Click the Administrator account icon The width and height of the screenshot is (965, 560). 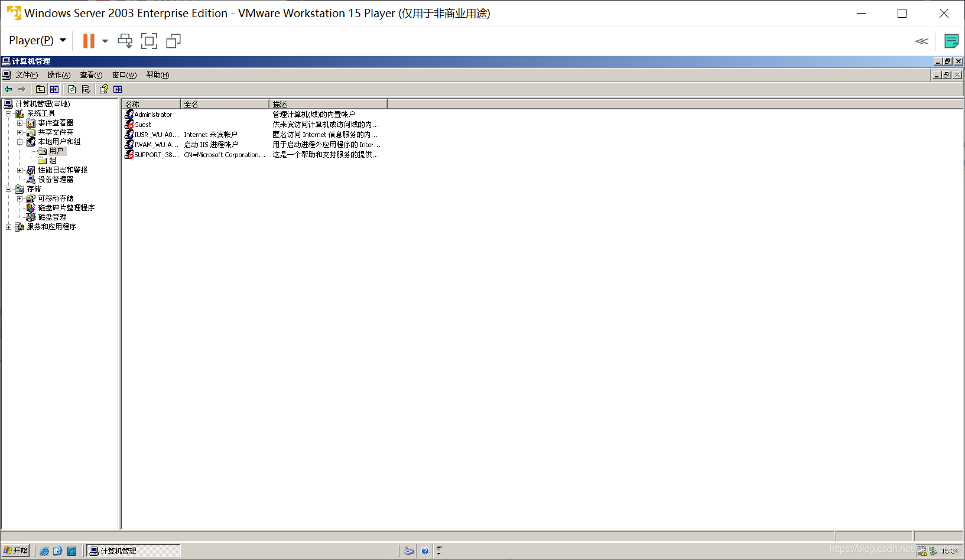coord(129,114)
